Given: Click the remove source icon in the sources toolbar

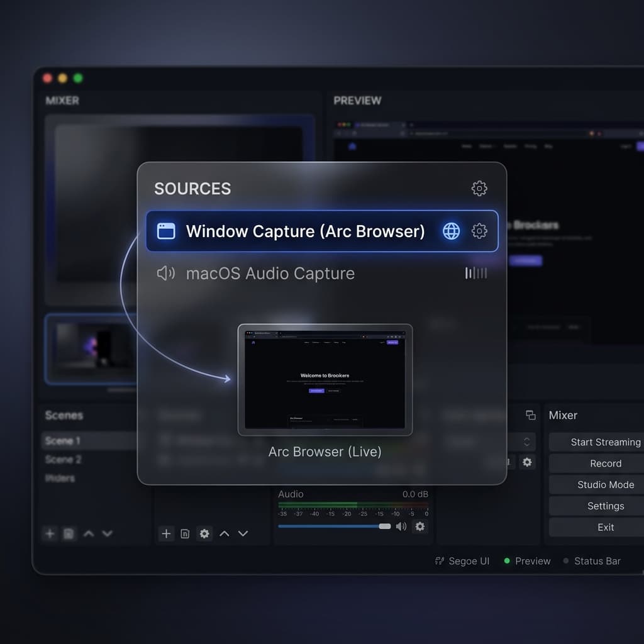Looking at the screenshot, I should [x=185, y=533].
